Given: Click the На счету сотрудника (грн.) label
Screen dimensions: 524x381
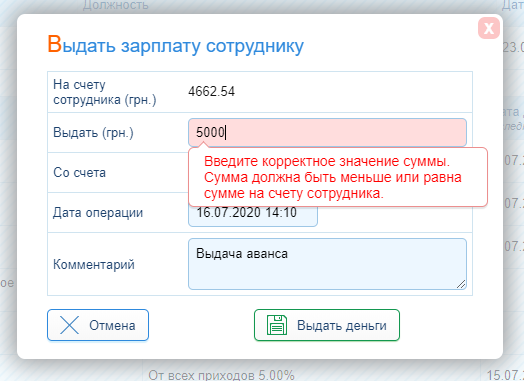Looking at the screenshot, I should [105, 92].
